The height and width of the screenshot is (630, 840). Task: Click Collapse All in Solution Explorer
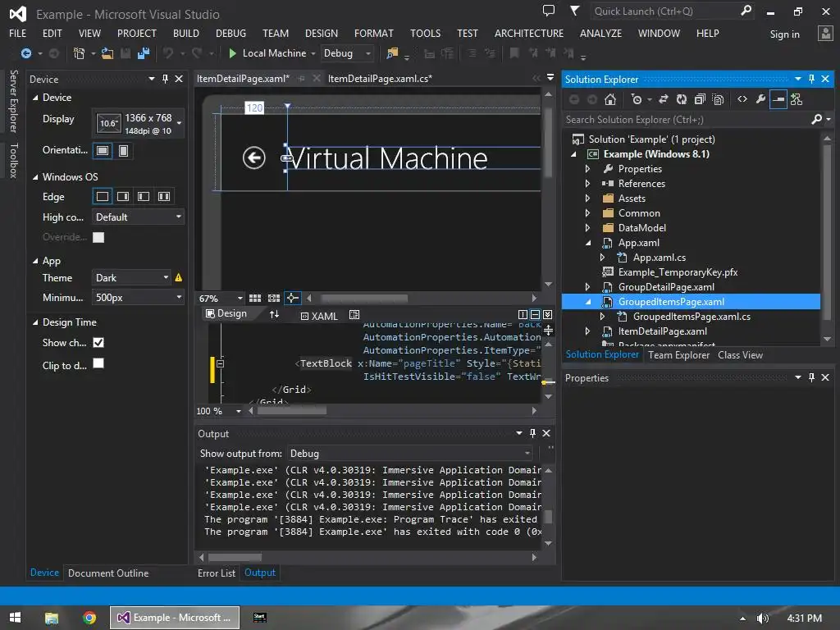700,99
